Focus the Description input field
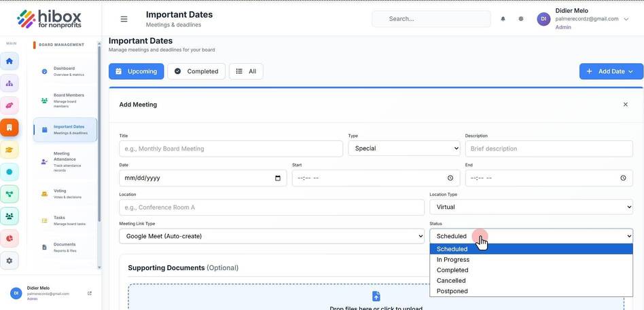Viewport: 644px width, 310px height. click(549, 149)
